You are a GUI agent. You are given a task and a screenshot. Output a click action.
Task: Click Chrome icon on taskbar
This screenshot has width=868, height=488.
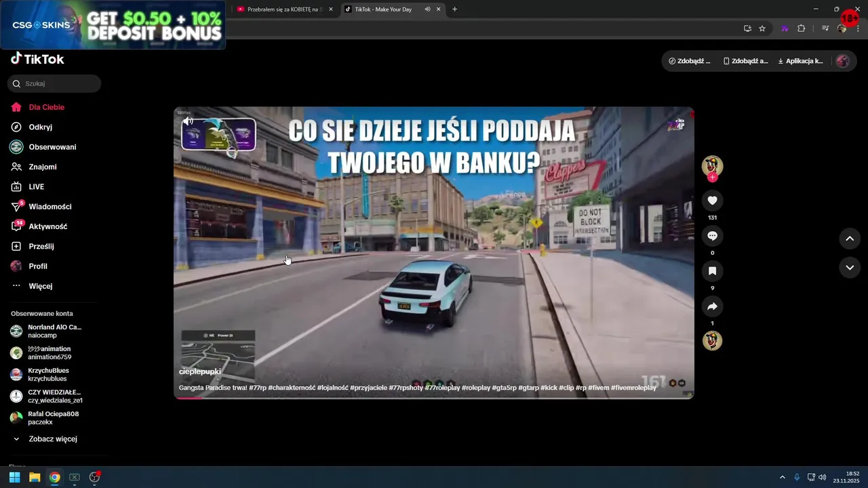pyautogui.click(x=54, y=477)
